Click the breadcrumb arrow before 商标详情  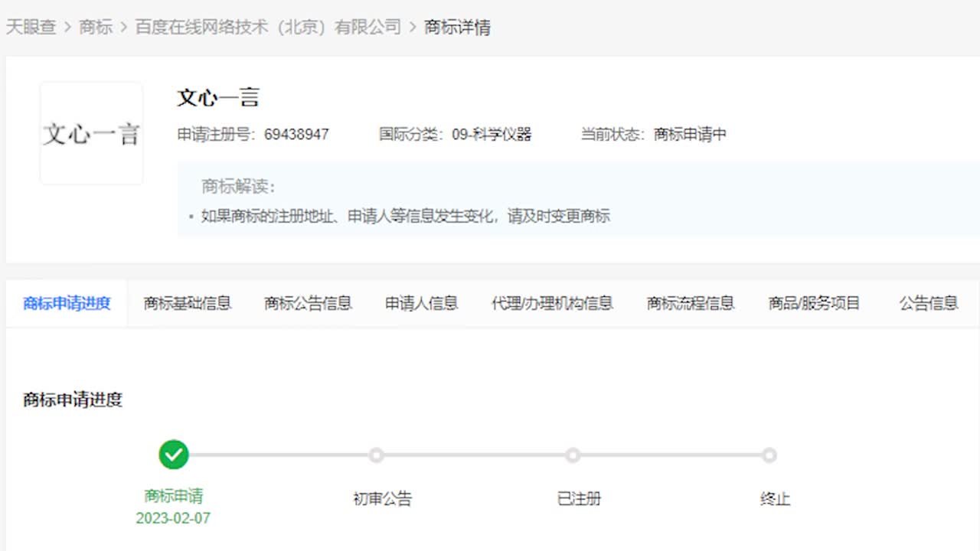click(410, 27)
